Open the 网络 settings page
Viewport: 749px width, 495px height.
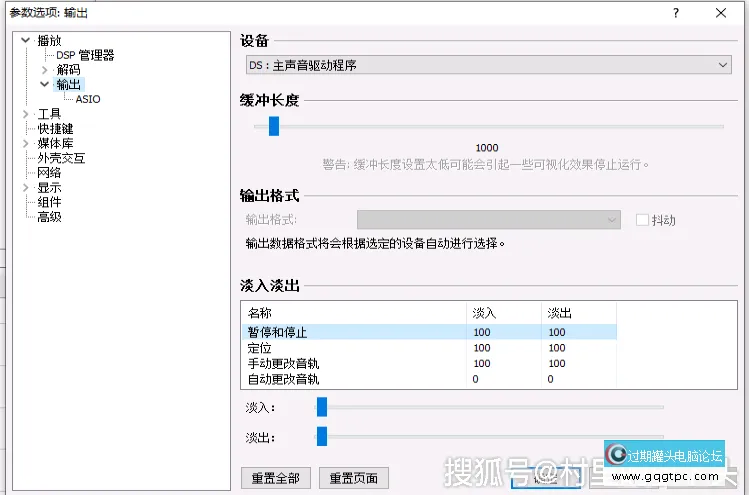tap(49, 172)
